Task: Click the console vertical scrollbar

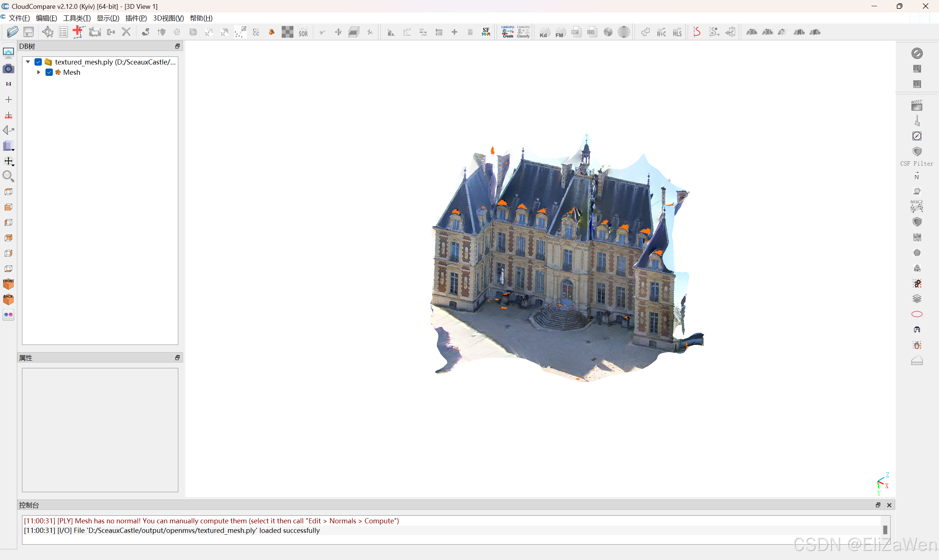Action: (x=885, y=530)
